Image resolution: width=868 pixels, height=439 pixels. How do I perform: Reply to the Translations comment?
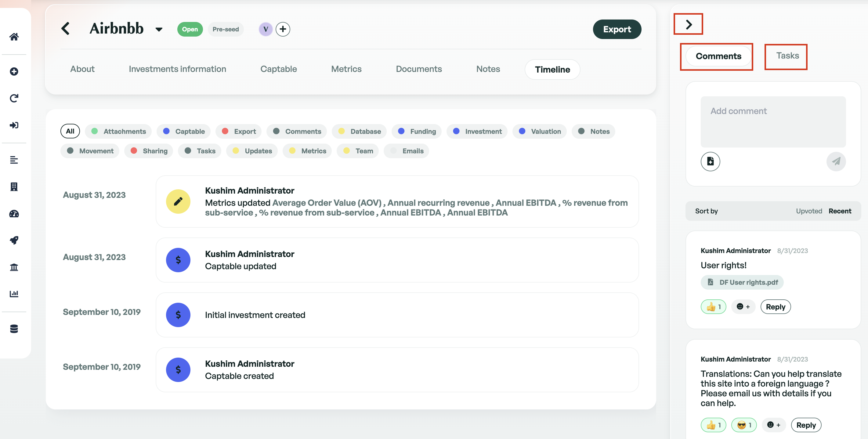click(806, 425)
